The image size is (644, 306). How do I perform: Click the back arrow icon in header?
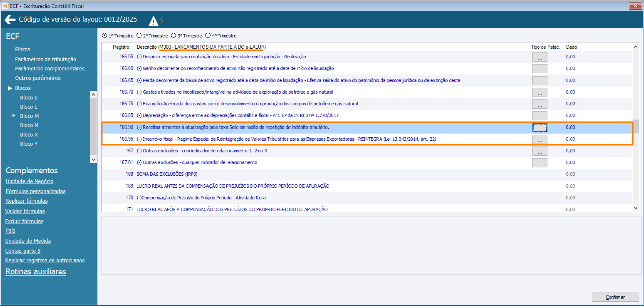(x=10, y=20)
